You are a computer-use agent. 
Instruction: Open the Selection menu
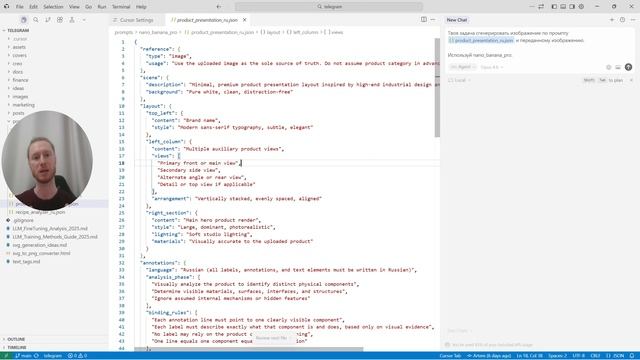tap(53, 7)
